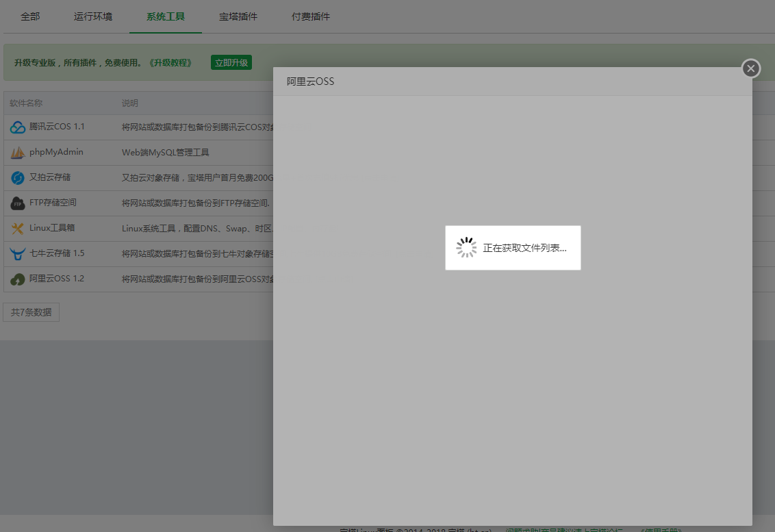Screen dimensions: 775x532
Task: Open the 付费插件 tab
Action: [310, 17]
